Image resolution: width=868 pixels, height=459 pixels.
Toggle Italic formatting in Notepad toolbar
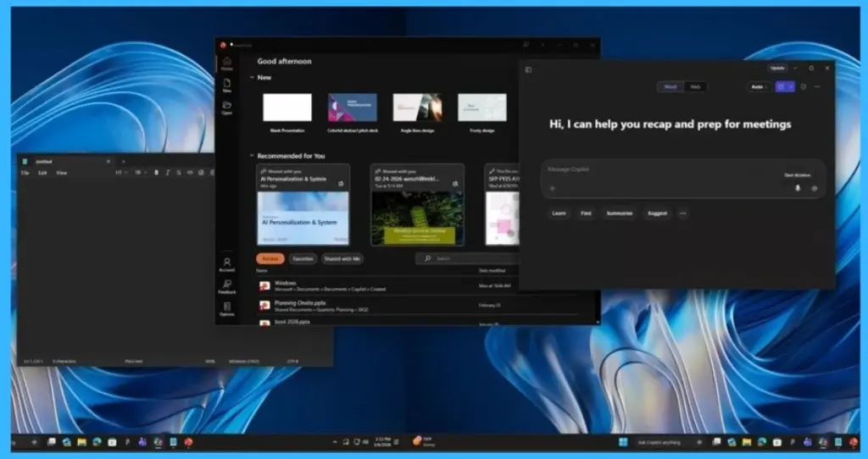tap(168, 173)
